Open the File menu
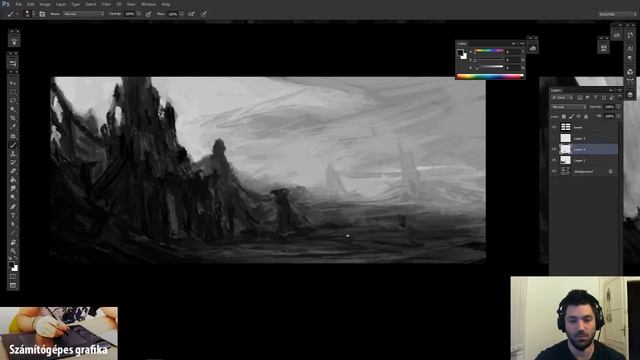This screenshot has width=640, height=360. point(19,4)
